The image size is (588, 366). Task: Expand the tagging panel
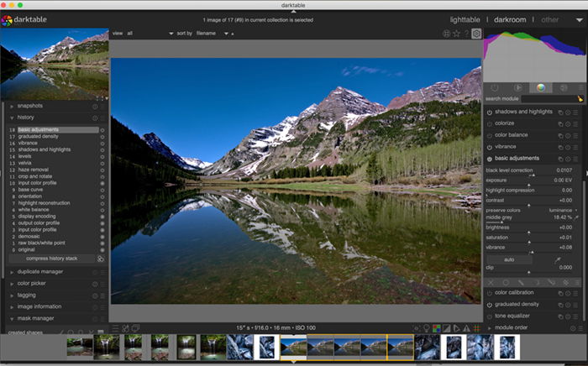(26, 295)
